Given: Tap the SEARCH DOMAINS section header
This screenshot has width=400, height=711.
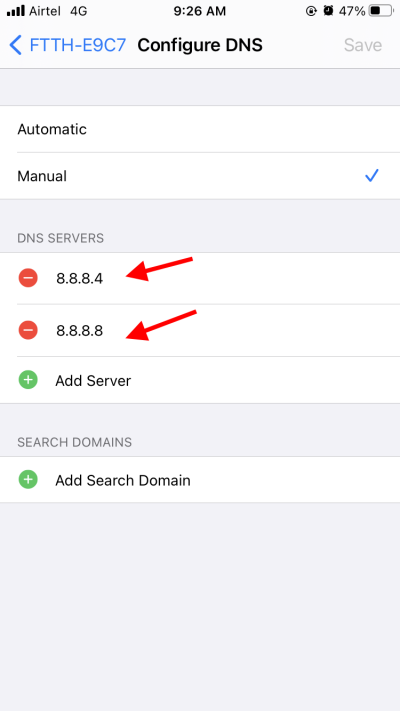Looking at the screenshot, I should 74,442.
